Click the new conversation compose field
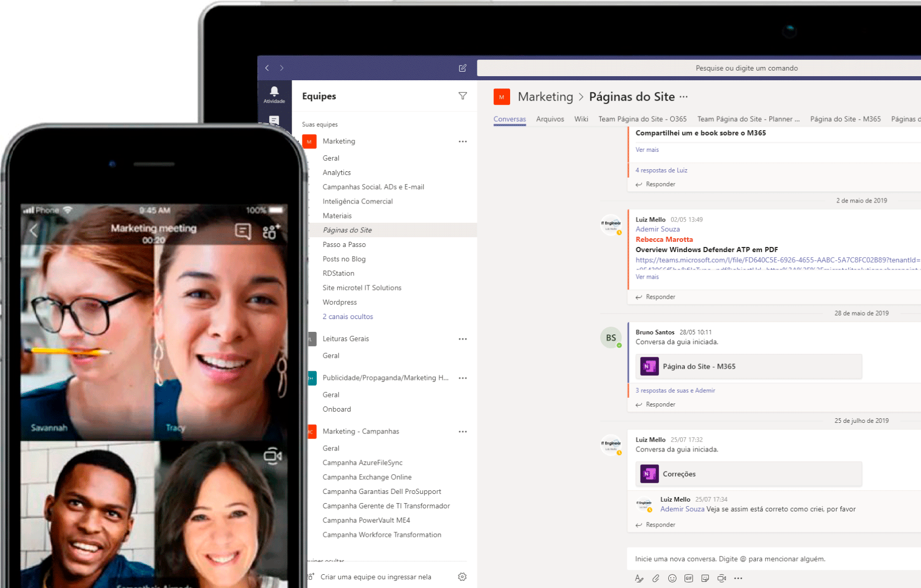 click(774, 559)
